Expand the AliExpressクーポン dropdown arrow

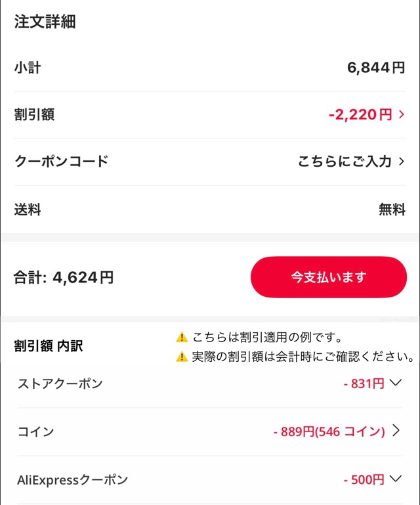(395, 479)
